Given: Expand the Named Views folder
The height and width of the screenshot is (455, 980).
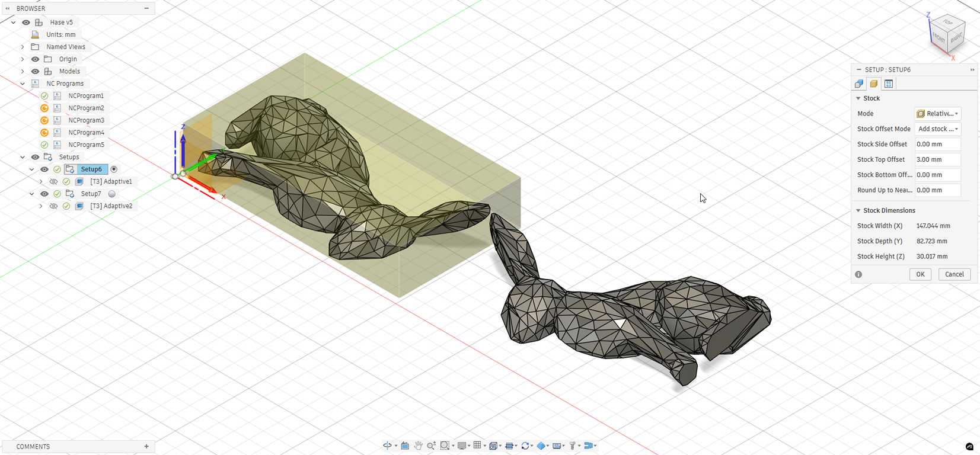Looking at the screenshot, I should (x=23, y=47).
